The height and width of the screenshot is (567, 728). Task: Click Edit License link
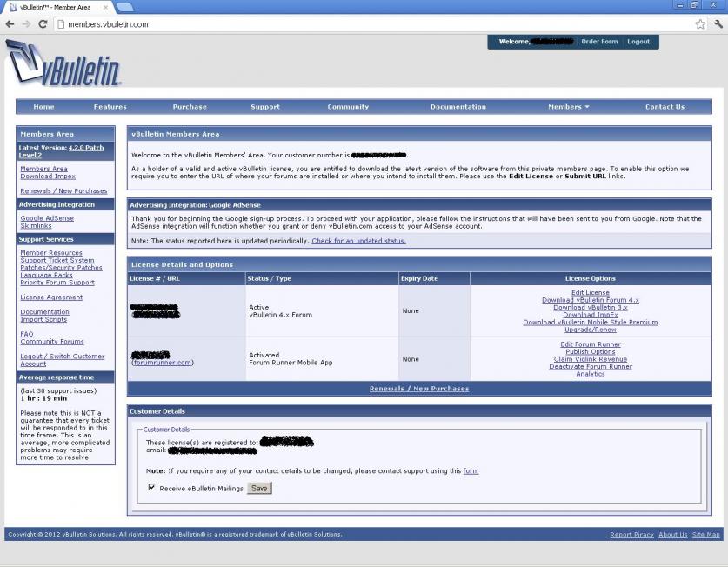point(590,292)
